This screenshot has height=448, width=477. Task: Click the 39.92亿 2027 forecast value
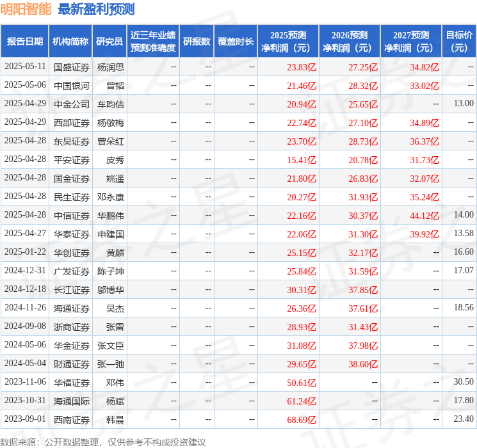coord(424,234)
